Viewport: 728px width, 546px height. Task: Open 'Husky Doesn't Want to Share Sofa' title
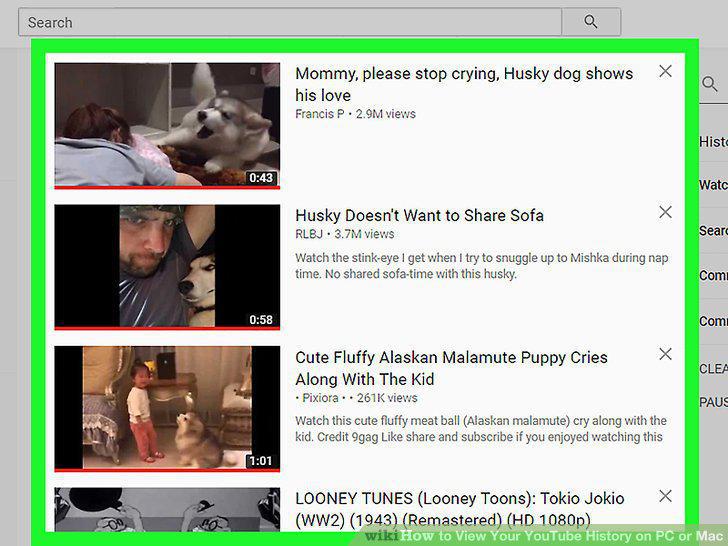tap(419, 215)
